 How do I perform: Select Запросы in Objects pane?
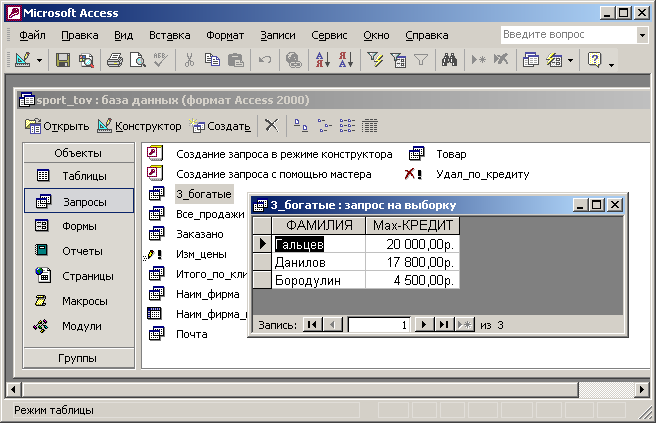(x=79, y=201)
